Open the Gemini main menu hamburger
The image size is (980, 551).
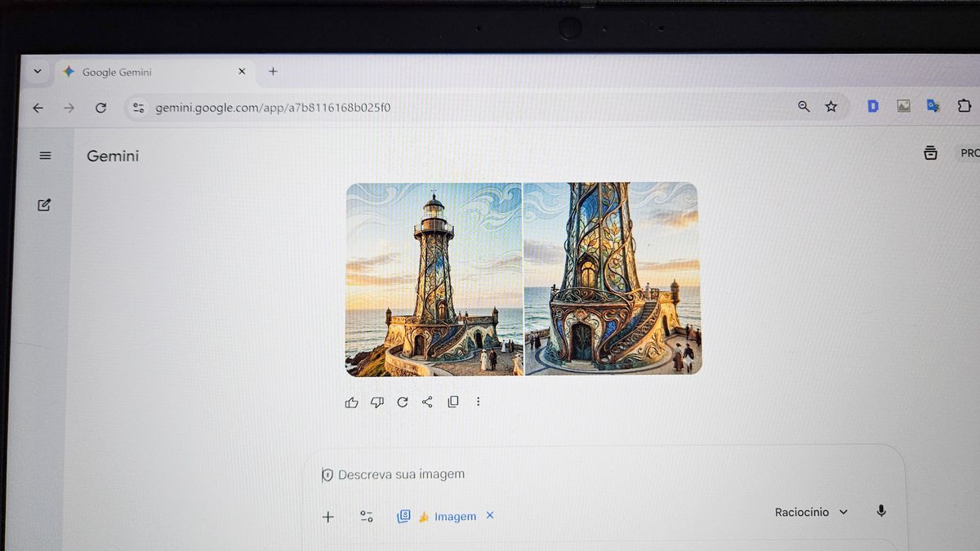[45, 155]
